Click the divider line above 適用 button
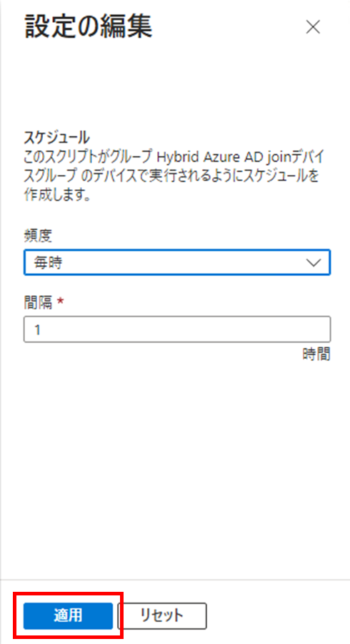Screen dimensions: 350x644 (175, 580)
